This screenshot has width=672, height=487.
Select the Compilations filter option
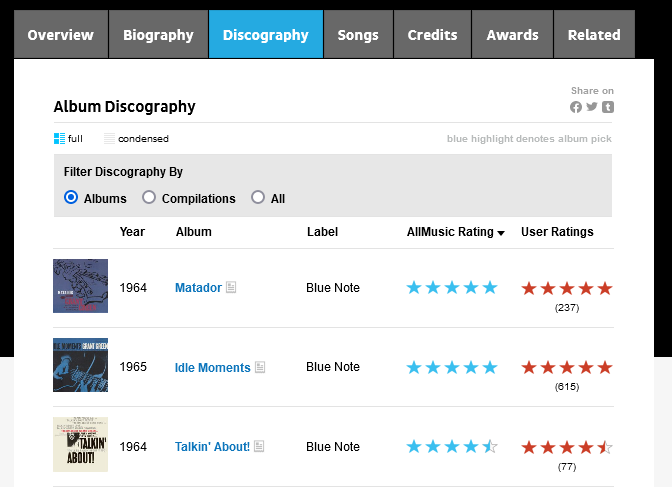pyautogui.click(x=149, y=198)
